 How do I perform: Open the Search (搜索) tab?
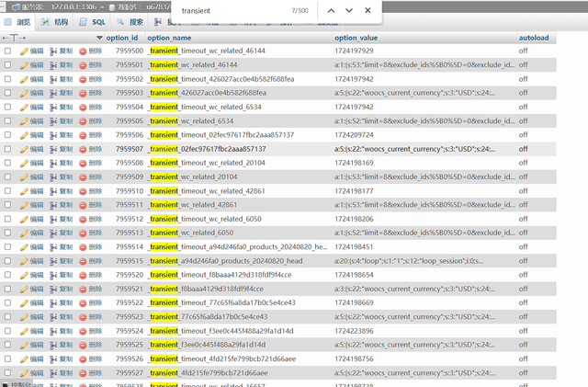(130, 22)
